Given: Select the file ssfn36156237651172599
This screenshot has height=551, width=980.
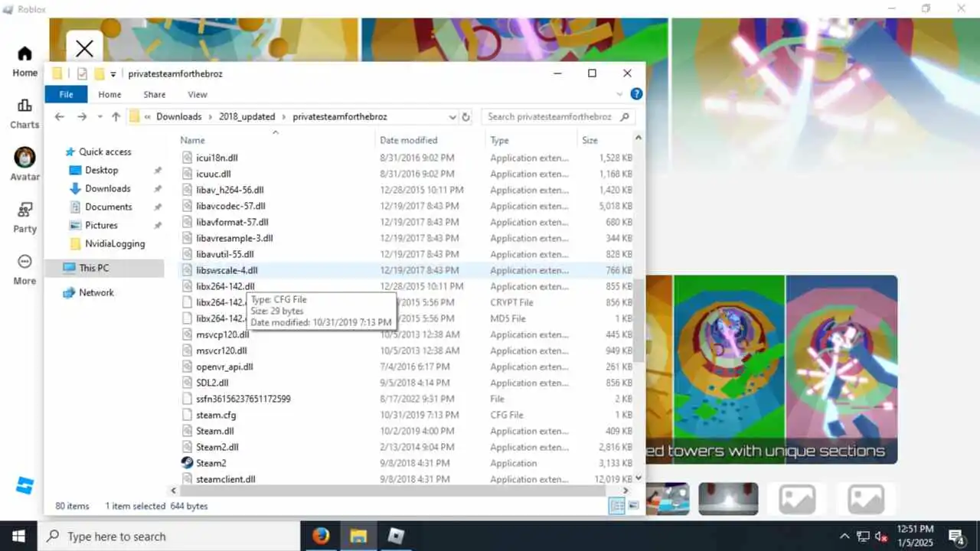Looking at the screenshot, I should 243,399.
